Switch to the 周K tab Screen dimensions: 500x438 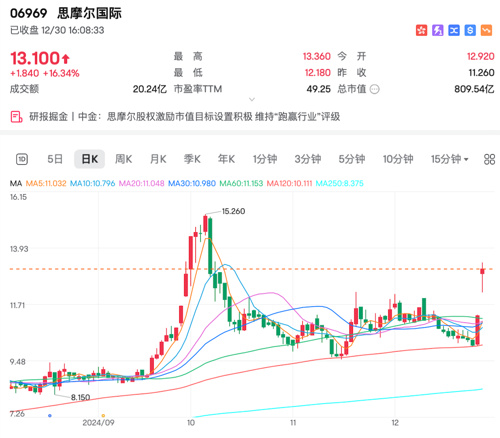click(x=123, y=159)
